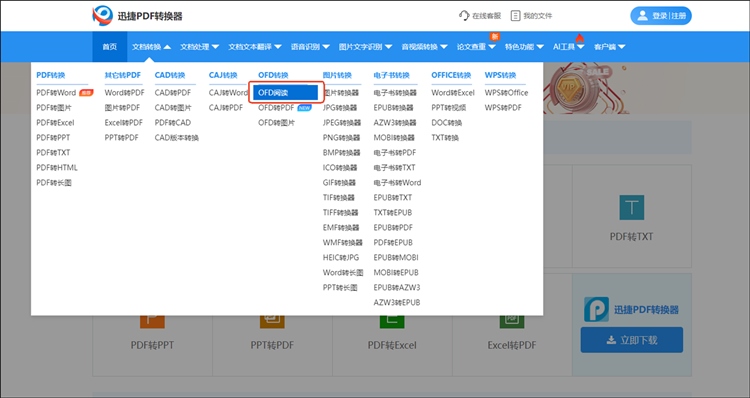The width and height of the screenshot is (750, 398).
Task: Select DOC转换 menu item
Action: coord(447,123)
